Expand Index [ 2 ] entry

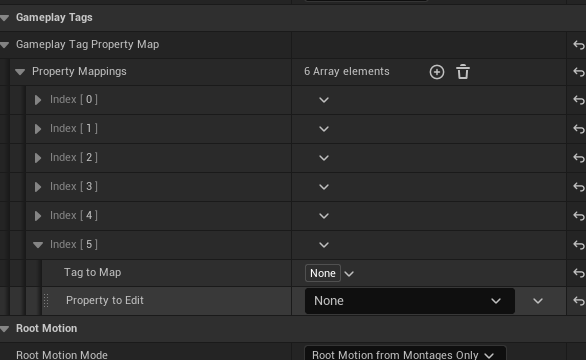pos(38,158)
